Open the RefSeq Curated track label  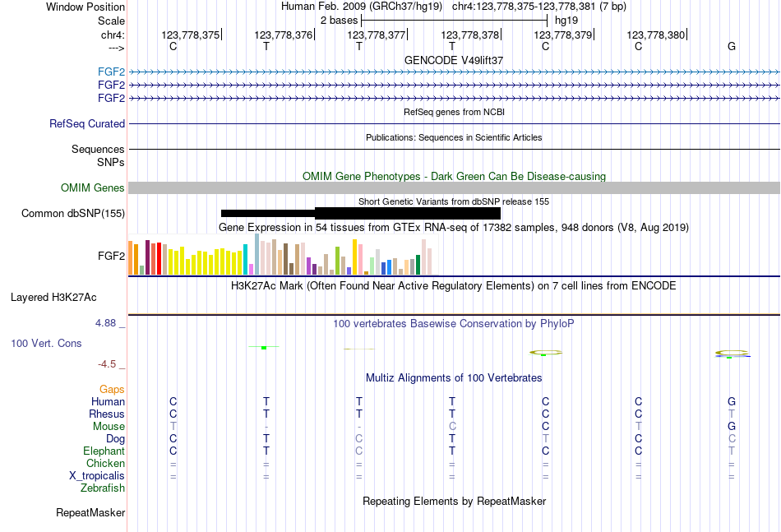pyautogui.click(x=87, y=123)
